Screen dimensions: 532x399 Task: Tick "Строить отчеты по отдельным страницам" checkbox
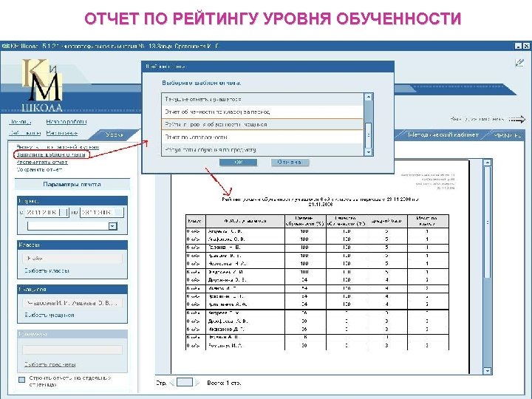pyautogui.click(x=21, y=380)
